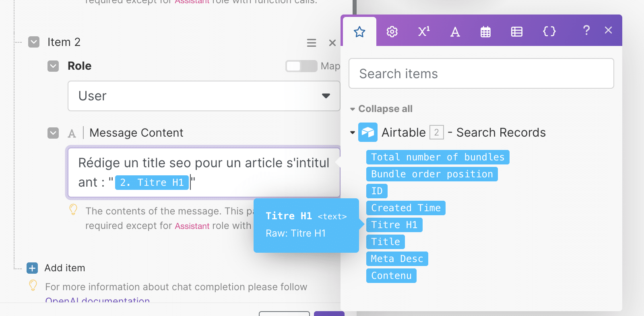Insert the Created Time variable

coord(406,208)
